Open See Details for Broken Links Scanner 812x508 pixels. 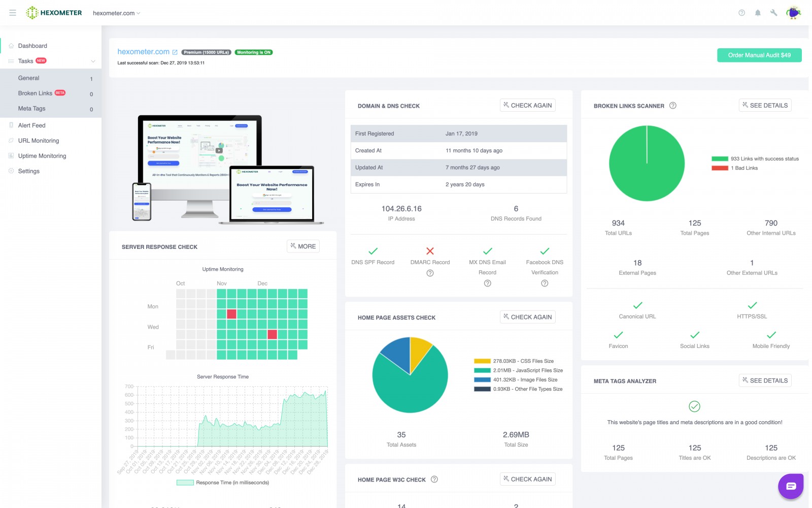tap(765, 105)
